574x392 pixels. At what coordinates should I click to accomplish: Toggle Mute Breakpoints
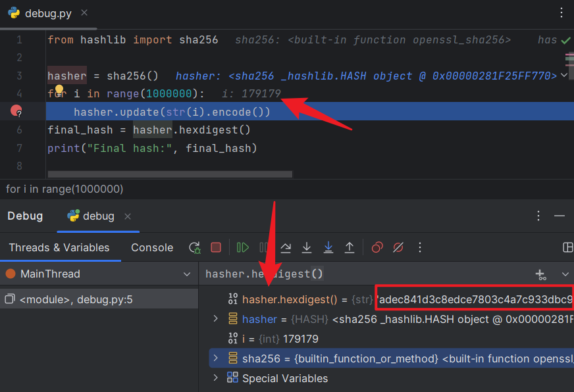398,248
